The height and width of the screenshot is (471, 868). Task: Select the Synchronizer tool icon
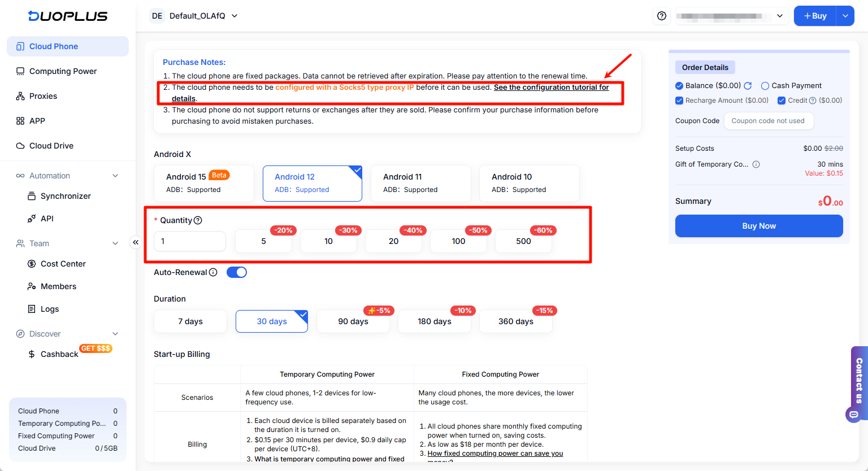[33, 196]
